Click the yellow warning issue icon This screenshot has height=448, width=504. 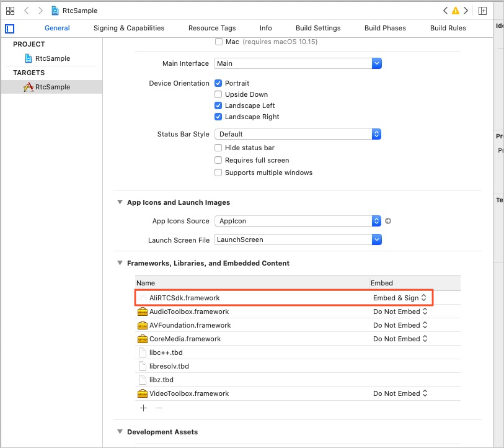[x=456, y=11]
